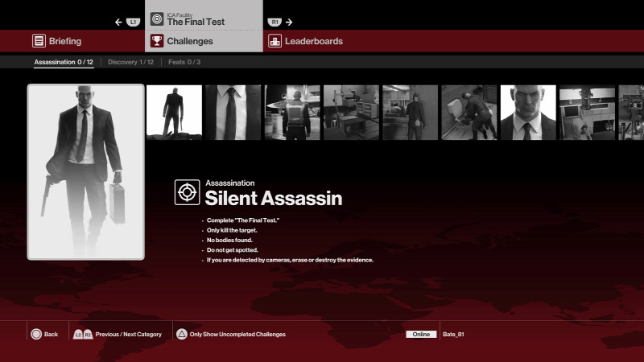Click Previous / Next Category label

(129, 335)
